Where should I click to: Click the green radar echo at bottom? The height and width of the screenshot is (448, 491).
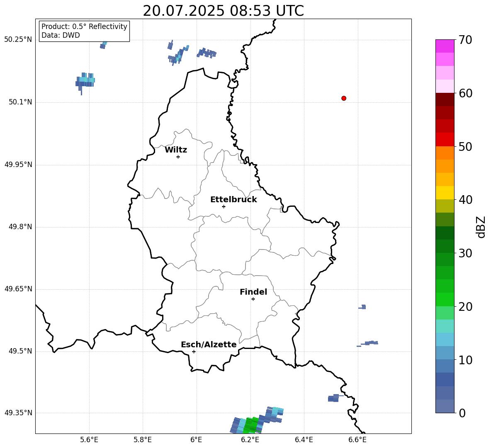(250, 426)
